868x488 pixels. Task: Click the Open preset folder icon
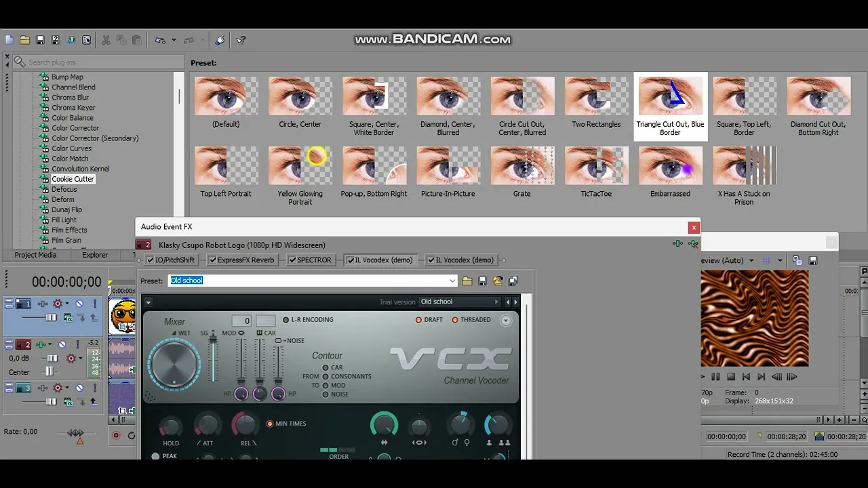[x=467, y=281]
